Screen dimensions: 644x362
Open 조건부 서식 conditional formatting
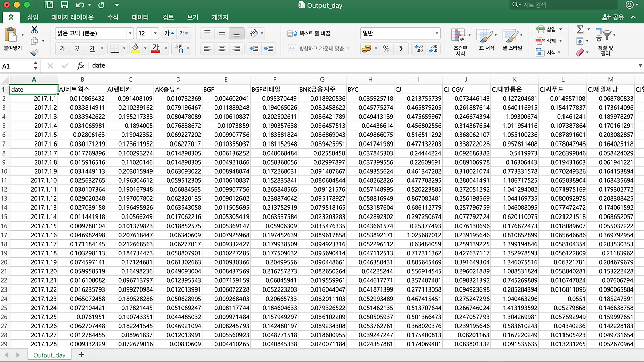click(x=460, y=41)
